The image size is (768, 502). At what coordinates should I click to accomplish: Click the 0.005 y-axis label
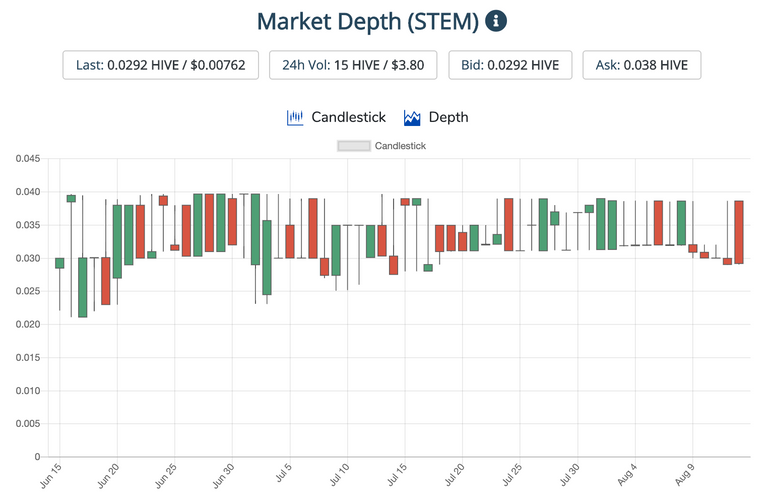28,424
